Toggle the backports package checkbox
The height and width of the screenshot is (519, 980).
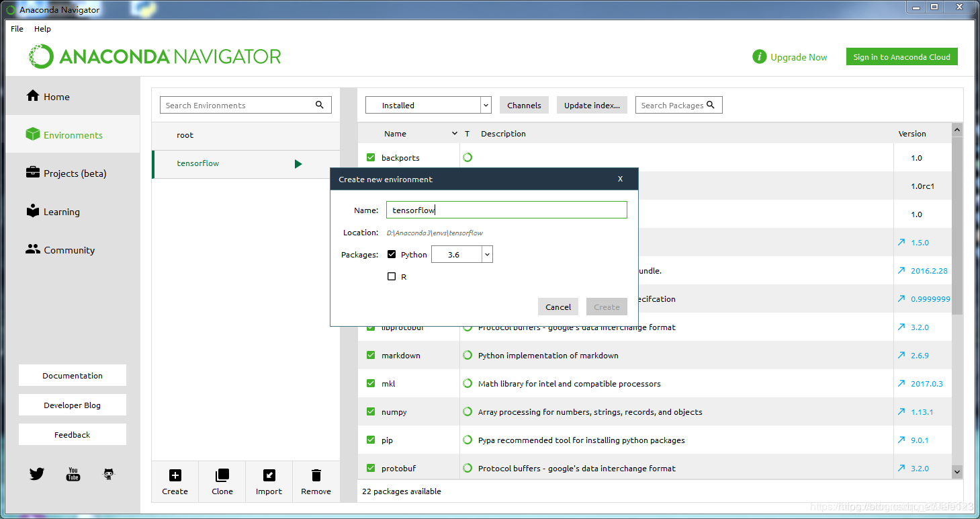coord(371,157)
